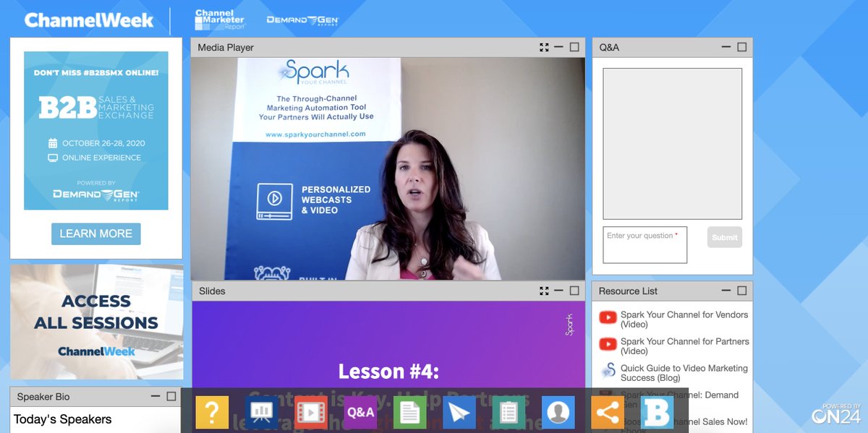Click the LEARN MORE button
The image size is (868, 433).
(96, 233)
